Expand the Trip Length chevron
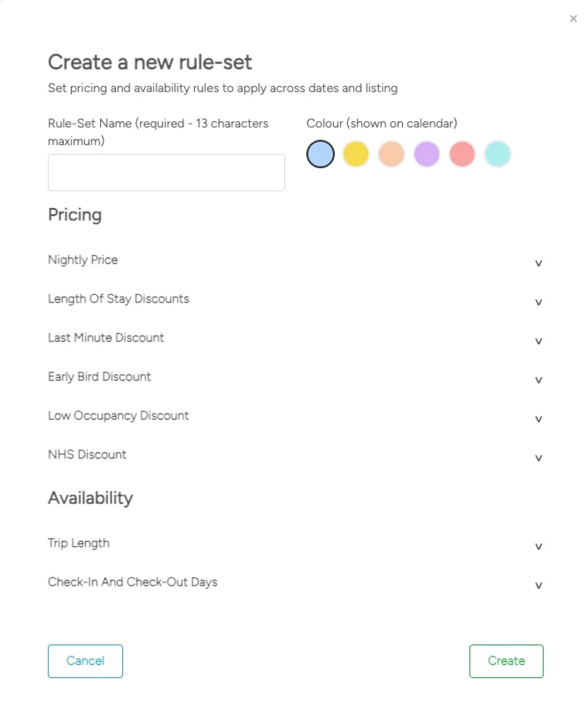Viewport: 588px width, 725px height. click(538, 546)
